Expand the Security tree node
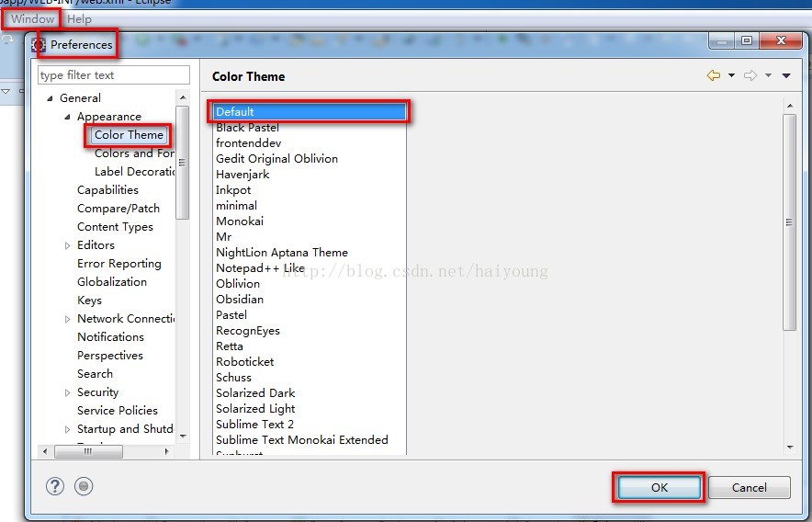This screenshot has width=812, height=522. pos(67,393)
